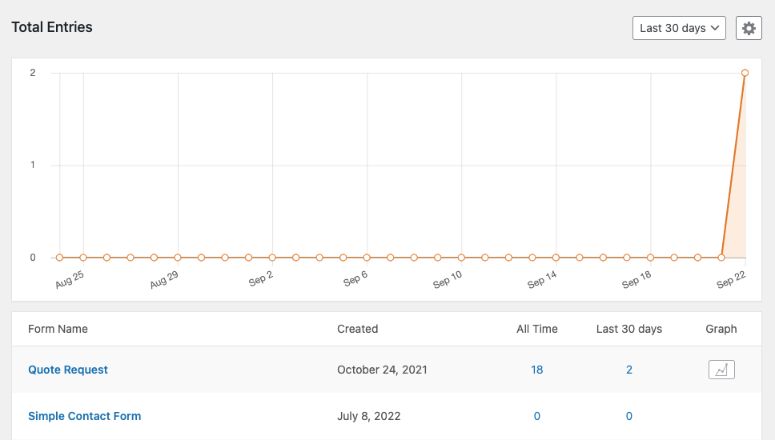Click Simple Contact Form last 30 days count
775x440 pixels.
(x=629, y=416)
